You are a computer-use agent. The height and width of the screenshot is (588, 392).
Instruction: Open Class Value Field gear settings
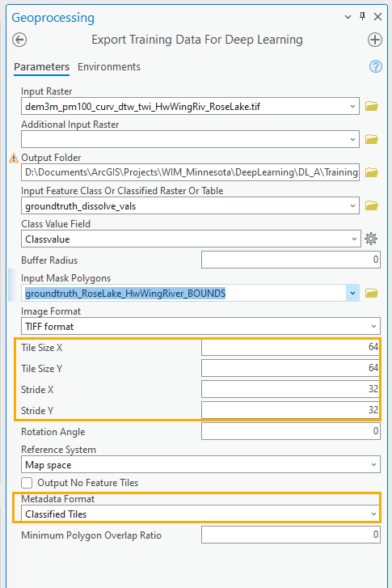tap(371, 239)
